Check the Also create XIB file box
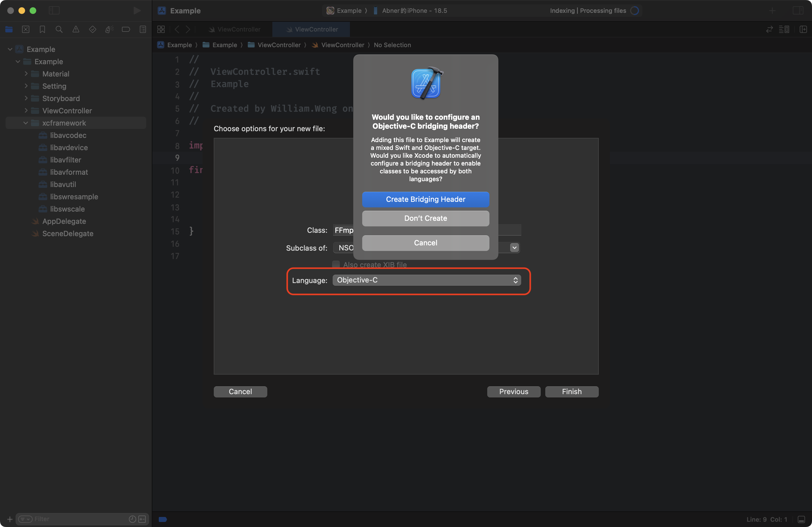Viewport: 812px width, 527px height. point(336,265)
